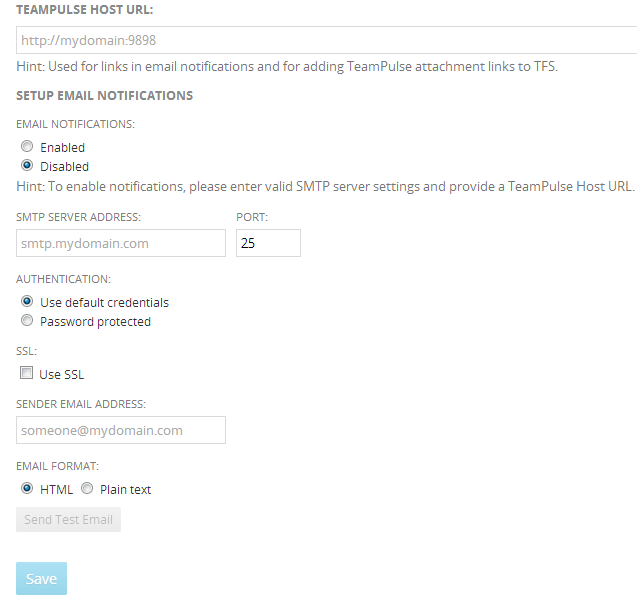The width and height of the screenshot is (637, 607).
Task: Click the Save button
Action: 41,579
